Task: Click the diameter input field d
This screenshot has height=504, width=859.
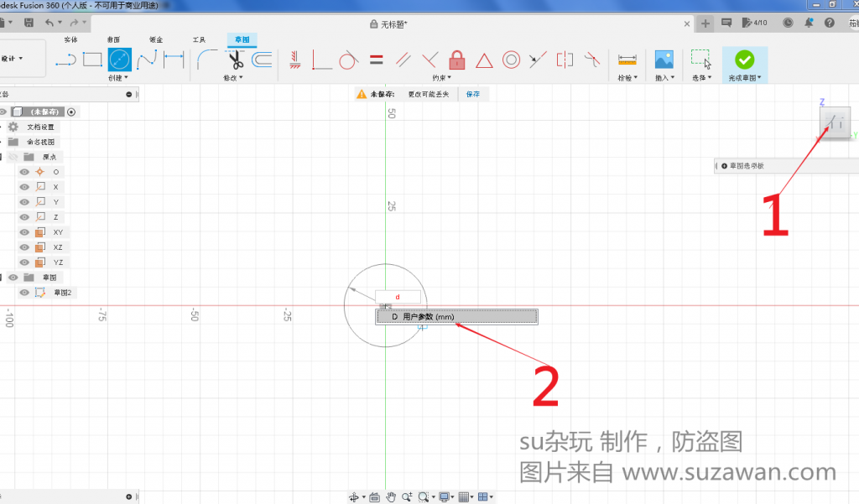Action: coord(398,297)
